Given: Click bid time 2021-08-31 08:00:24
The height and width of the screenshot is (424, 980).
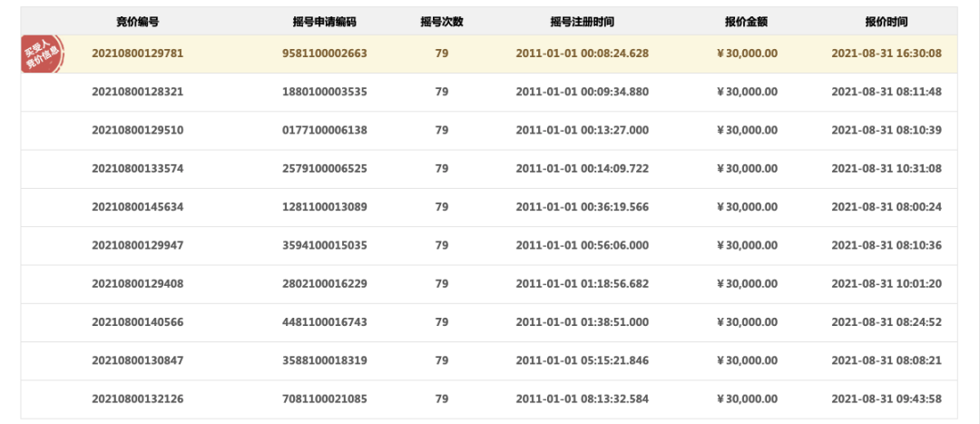Looking at the screenshot, I should (x=887, y=207).
